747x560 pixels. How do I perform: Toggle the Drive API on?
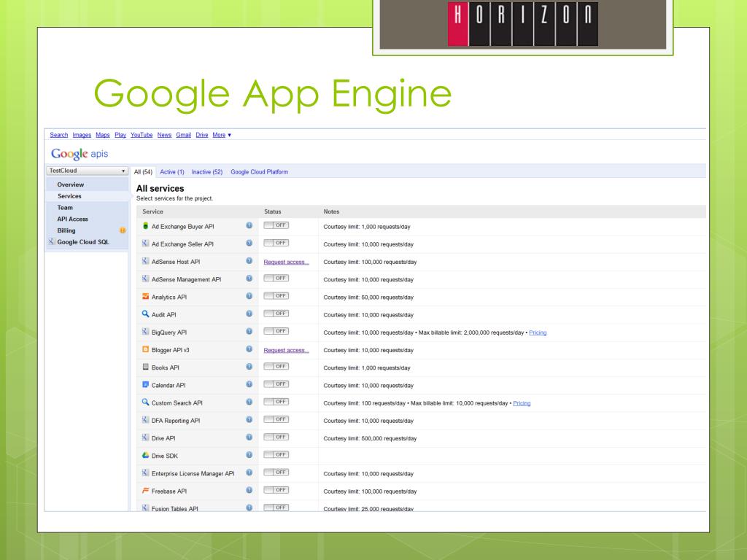click(276, 437)
